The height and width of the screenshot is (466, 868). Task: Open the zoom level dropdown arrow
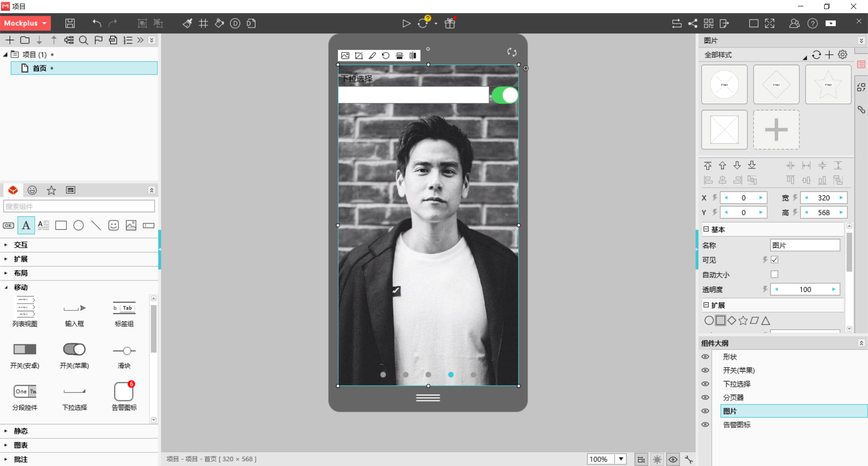(621, 459)
